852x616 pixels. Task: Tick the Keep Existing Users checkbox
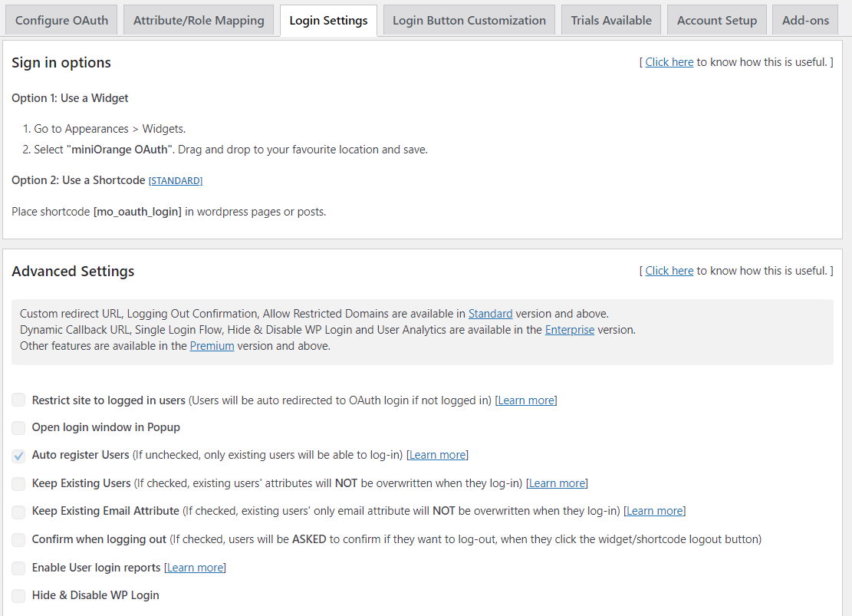tap(18, 483)
